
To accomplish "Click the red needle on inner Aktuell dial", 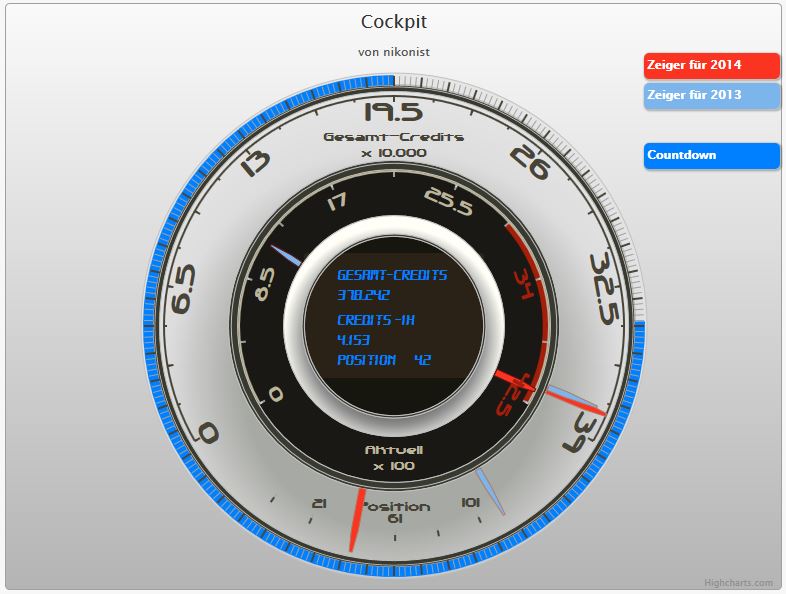I will tap(514, 381).
